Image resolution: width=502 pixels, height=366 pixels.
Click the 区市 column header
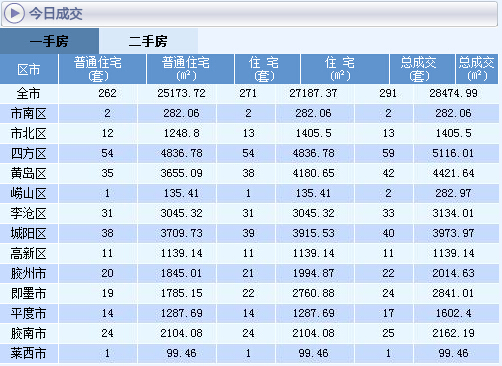[x=29, y=69]
